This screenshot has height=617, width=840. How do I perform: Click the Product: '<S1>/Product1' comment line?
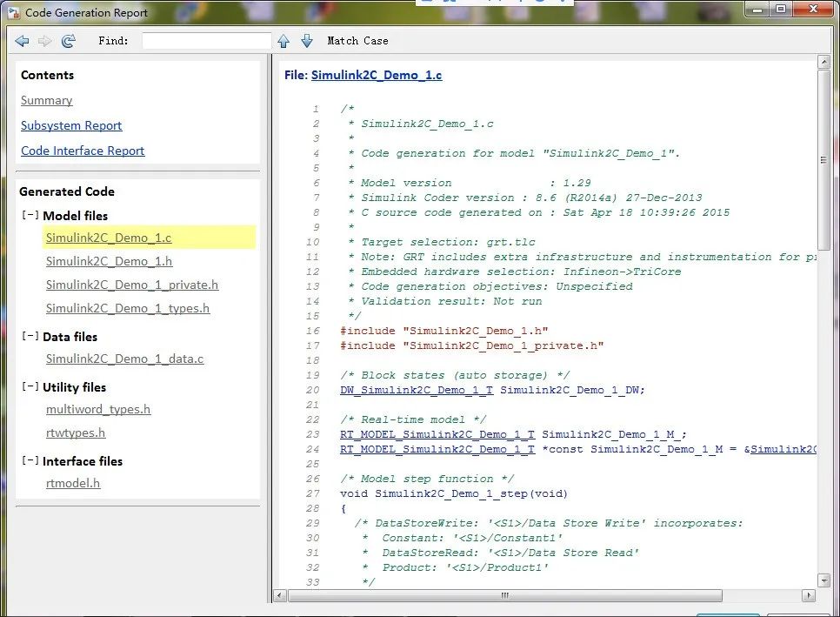click(456, 567)
